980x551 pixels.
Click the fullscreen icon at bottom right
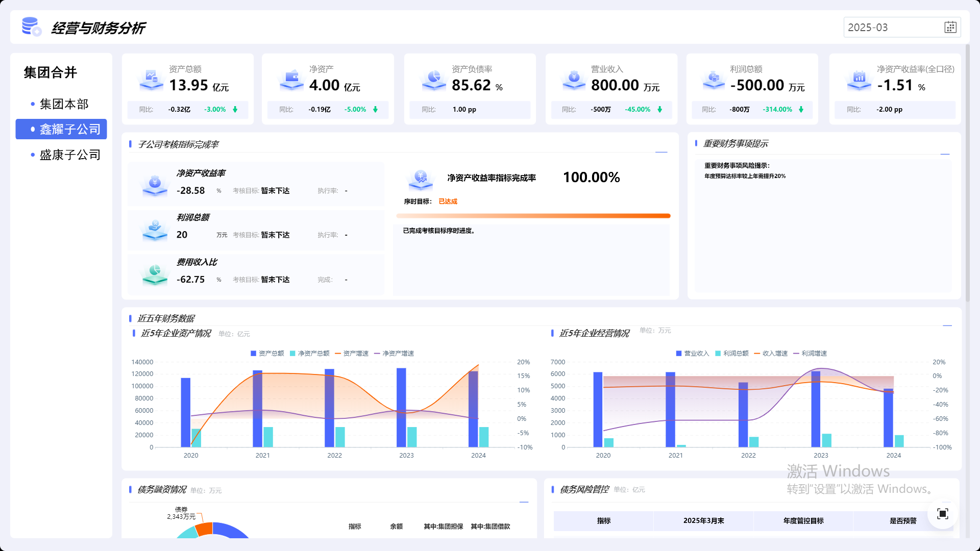point(942,514)
